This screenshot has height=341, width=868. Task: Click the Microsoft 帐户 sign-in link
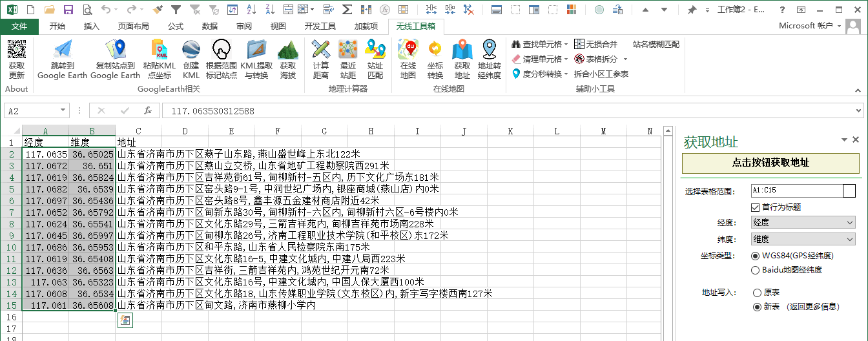pos(805,26)
